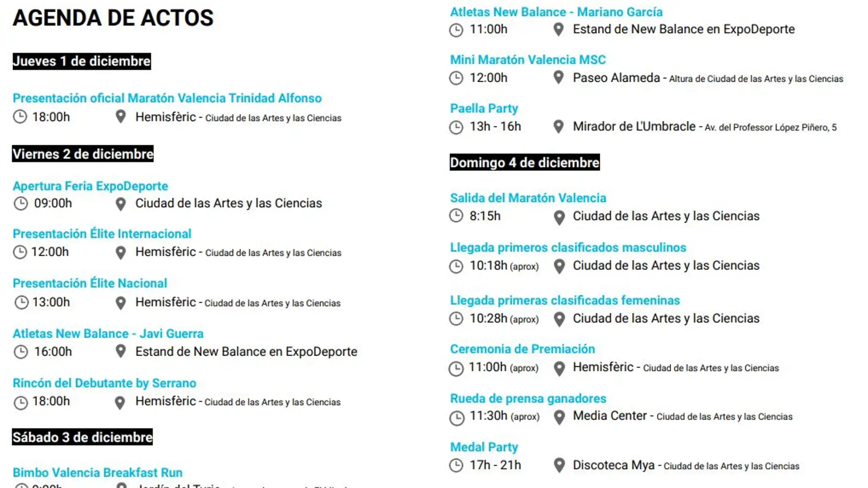Open Bimbo Valencia Breakfast Run event
Viewport: 868px width, 488px height.
[x=98, y=472]
